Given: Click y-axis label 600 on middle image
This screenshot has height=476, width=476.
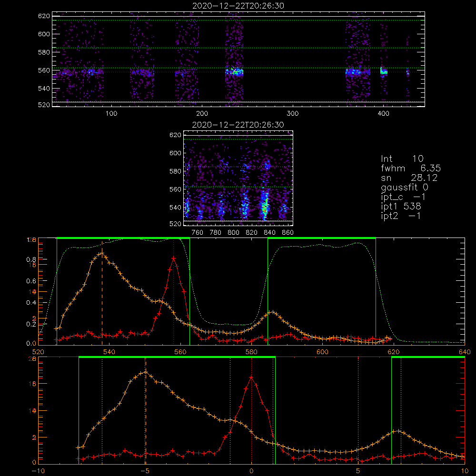Looking at the screenshot, I should [175, 153].
